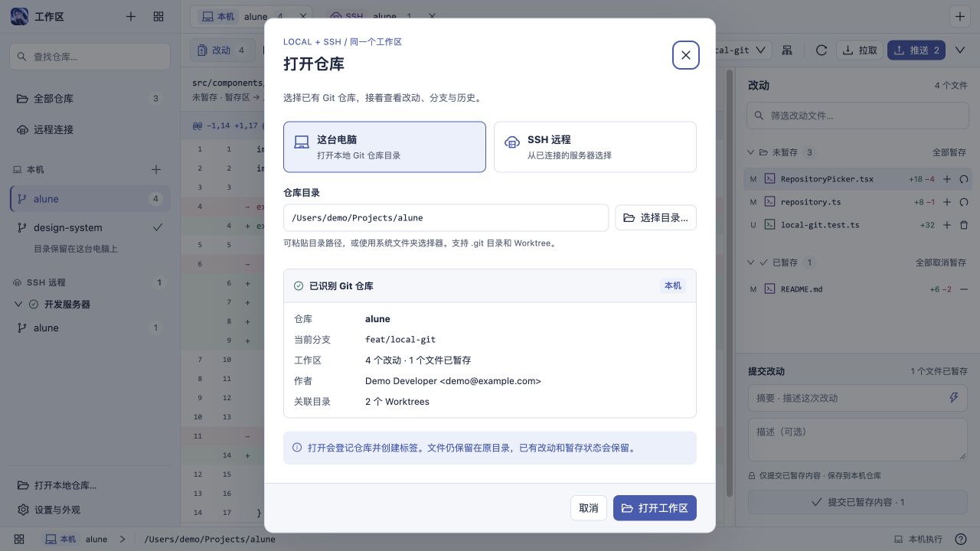Open 设置与外观 settings

90,510
